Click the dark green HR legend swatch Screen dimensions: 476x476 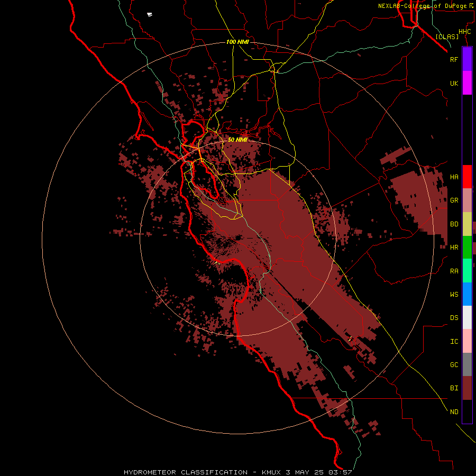467,248
